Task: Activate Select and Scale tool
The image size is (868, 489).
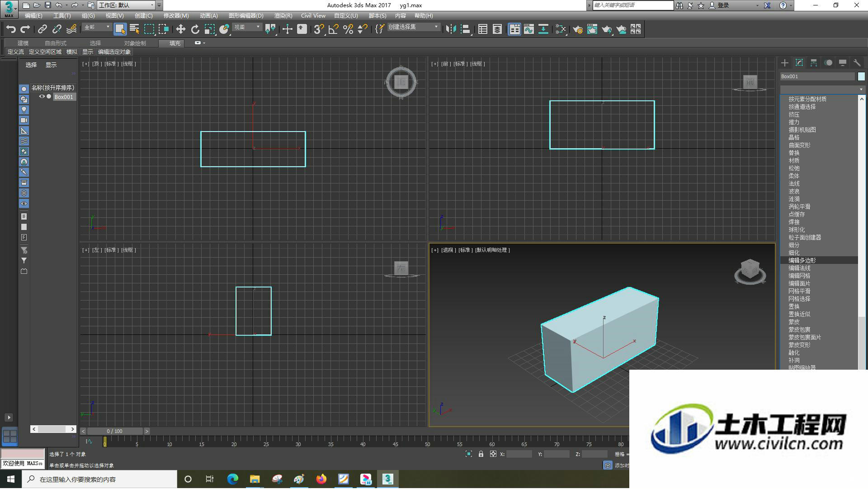Action: 209,29
